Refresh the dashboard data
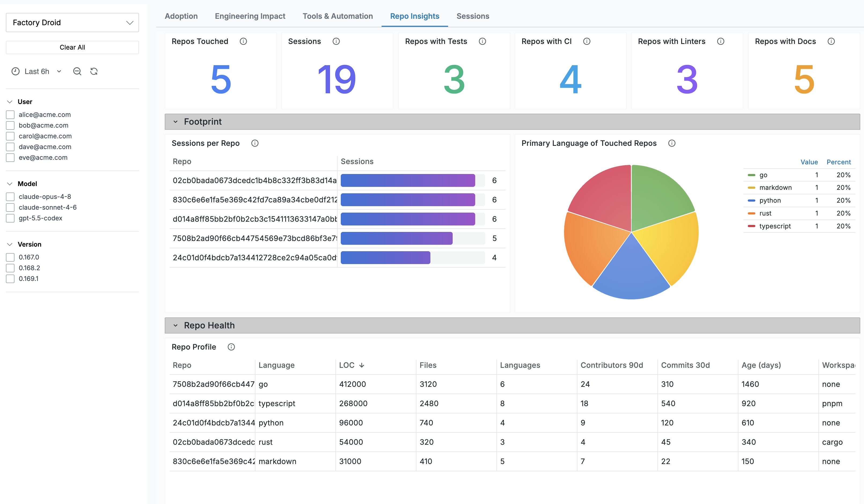The height and width of the screenshot is (504, 864). tap(94, 71)
